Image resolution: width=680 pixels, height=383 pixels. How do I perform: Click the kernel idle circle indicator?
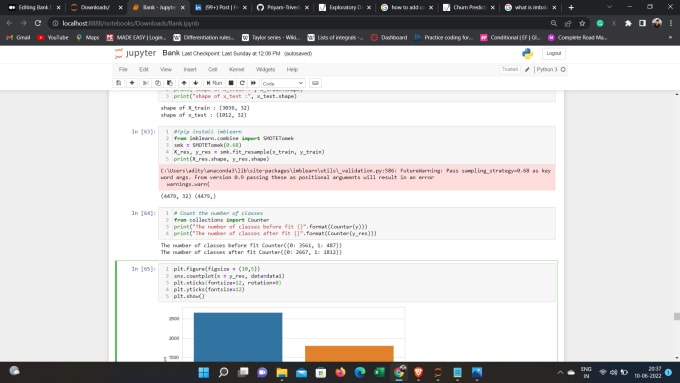pyautogui.click(x=563, y=69)
